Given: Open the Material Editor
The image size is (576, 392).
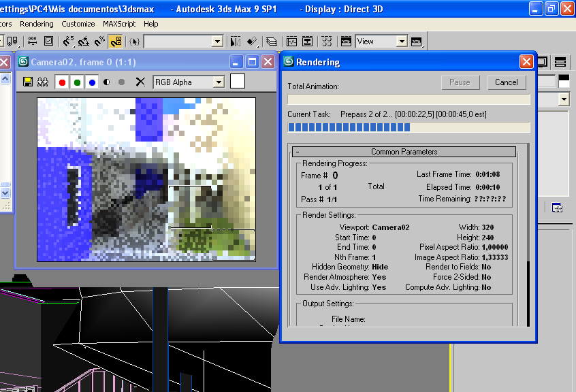Looking at the screenshot, I should point(327,42).
